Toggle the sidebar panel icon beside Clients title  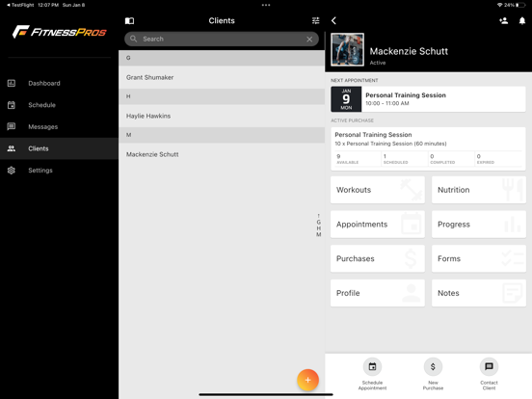tap(129, 20)
